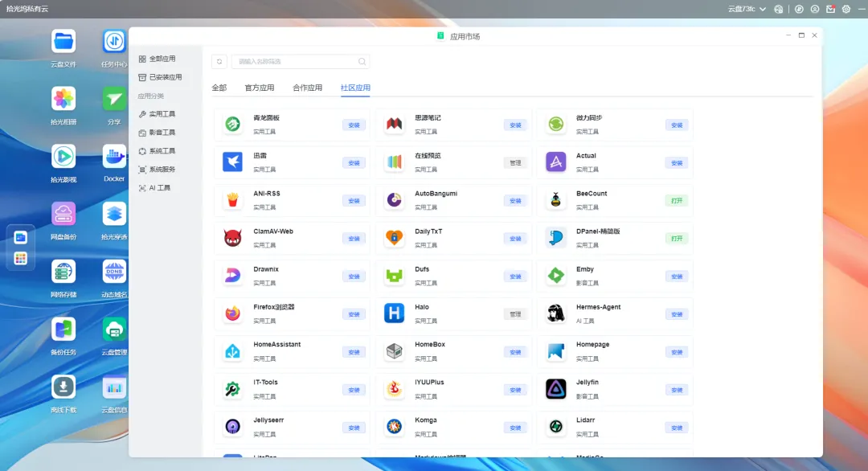
Task: Open the mail notification icon in top bar
Action: point(830,9)
